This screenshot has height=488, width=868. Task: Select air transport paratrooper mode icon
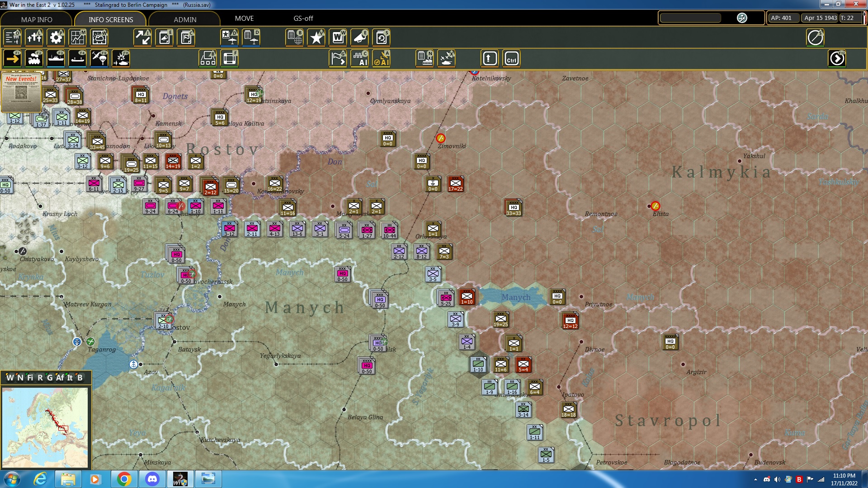(99, 59)
